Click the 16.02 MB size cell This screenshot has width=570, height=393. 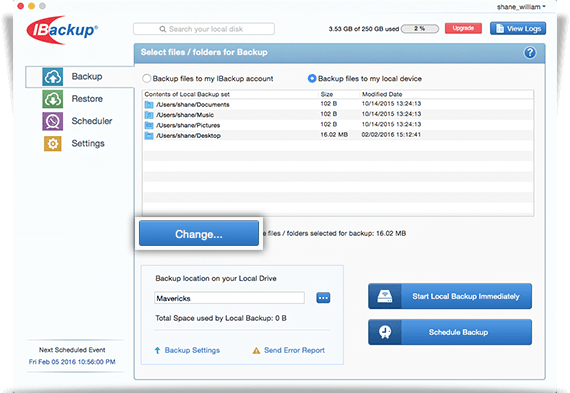pyautogui.click(x=334, y=135)
